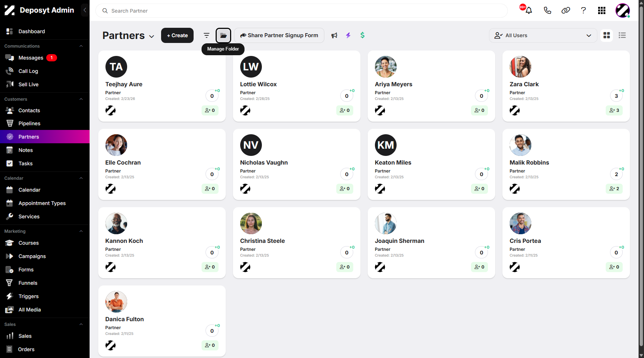Open Nicholas Vaughn partner card name

(x=264, y=162)
